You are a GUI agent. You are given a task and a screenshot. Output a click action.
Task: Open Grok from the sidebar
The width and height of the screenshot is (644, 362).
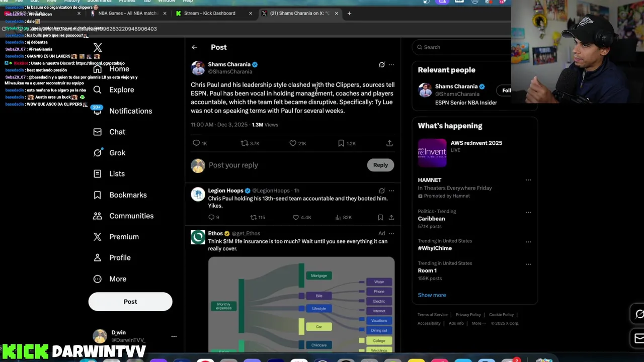[x=109, y=153]
